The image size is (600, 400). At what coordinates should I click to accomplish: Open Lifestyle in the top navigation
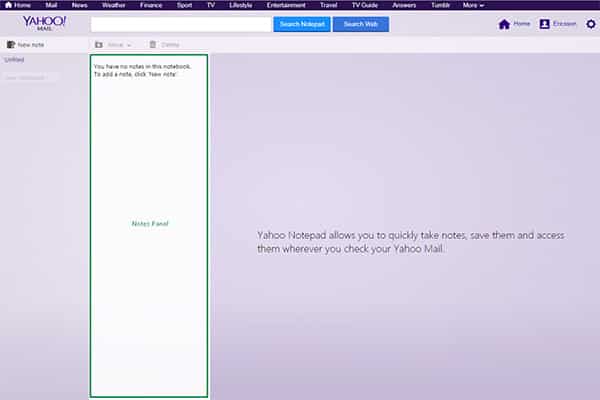point(241,5)
